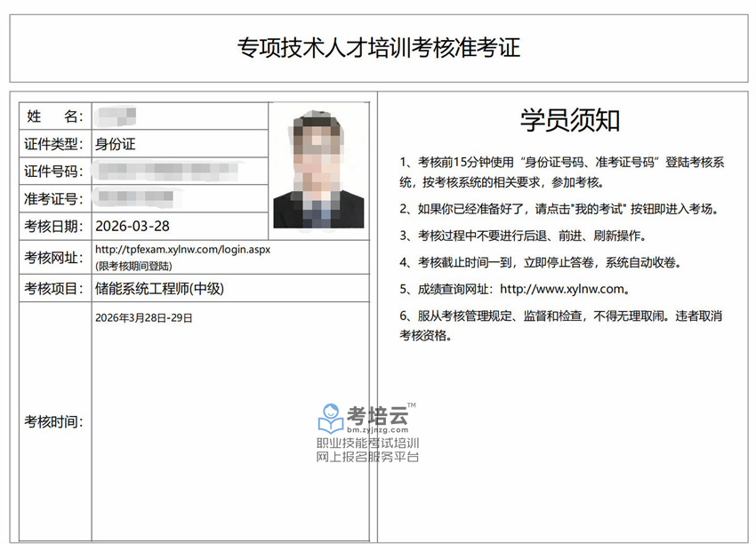Image resolution: width=756 pixels, height=544 pixels.
Task: Open the tpfexam.xylnw.com login.aspx exam link
Action: (182, 250)
